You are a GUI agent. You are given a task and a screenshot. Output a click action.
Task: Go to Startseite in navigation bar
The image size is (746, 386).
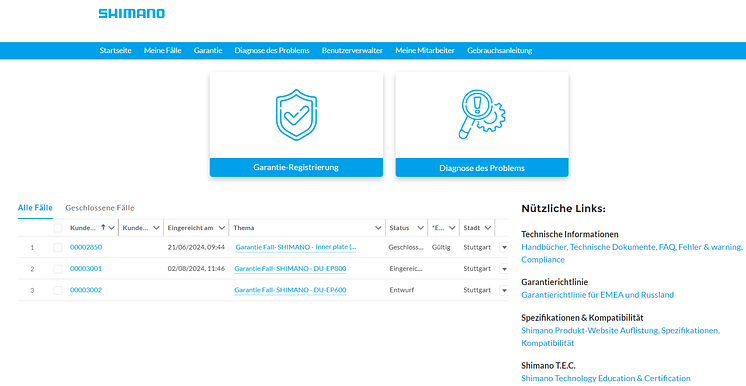pos(116,50)
